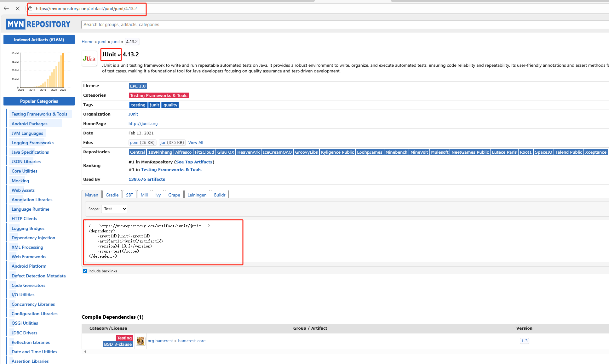
Task: Switch to the Maven tab
Action: click(92, 195)
